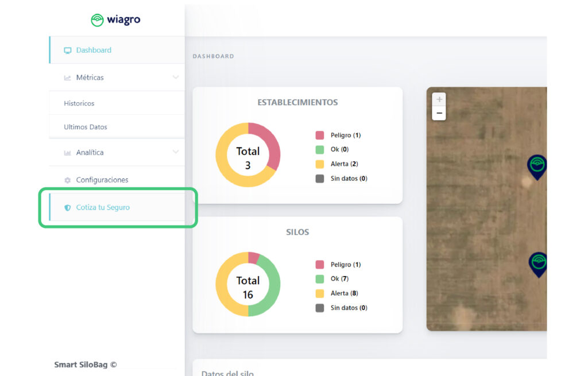Click Silos yellow Alerta legend swatch

tap(320, 293)
